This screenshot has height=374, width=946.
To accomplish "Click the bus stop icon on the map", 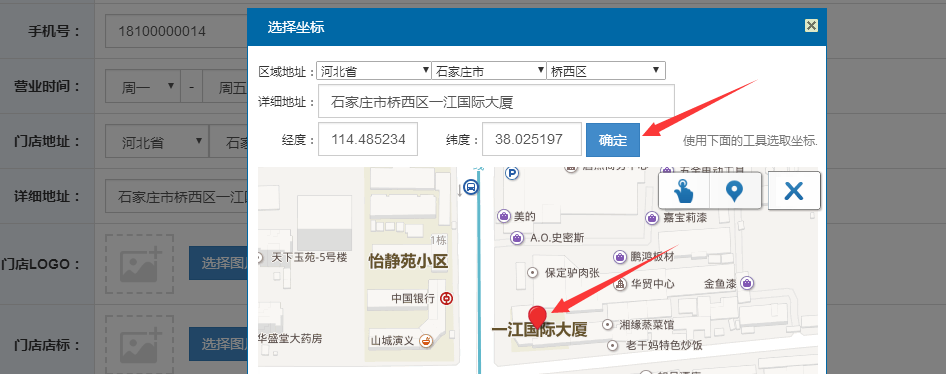I will pos(472,188).
